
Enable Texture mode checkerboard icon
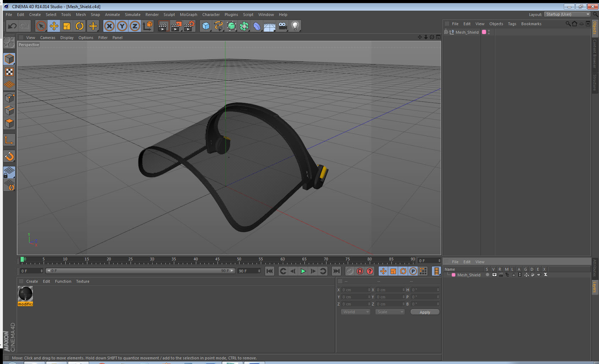[x=10, y=72]
